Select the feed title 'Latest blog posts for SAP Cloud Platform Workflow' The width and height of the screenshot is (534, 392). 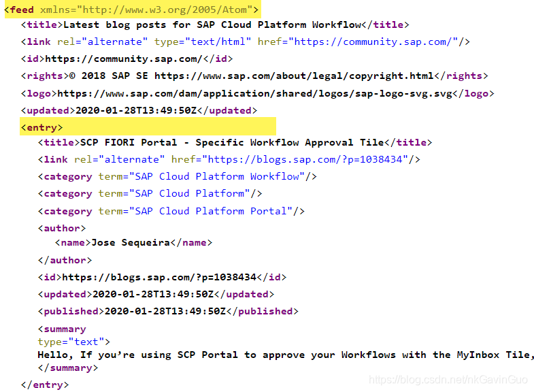(x=212, y=25)
